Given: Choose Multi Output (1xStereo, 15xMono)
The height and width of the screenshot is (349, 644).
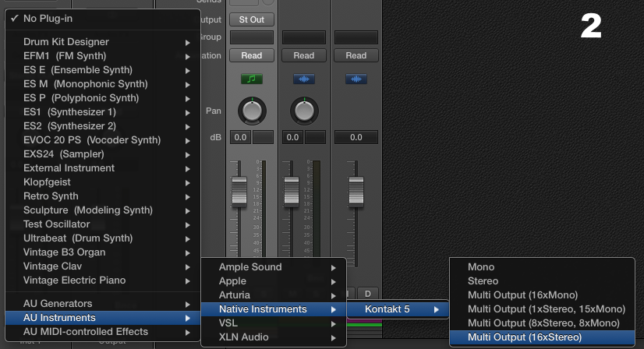Looking at the screenshot, I should (542, 309).
